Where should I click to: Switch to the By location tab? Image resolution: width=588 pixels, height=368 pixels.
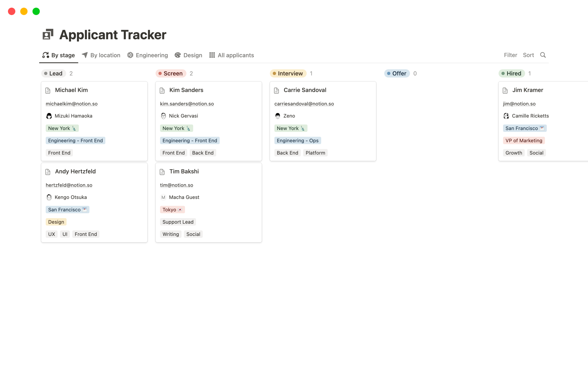(101, 55)
